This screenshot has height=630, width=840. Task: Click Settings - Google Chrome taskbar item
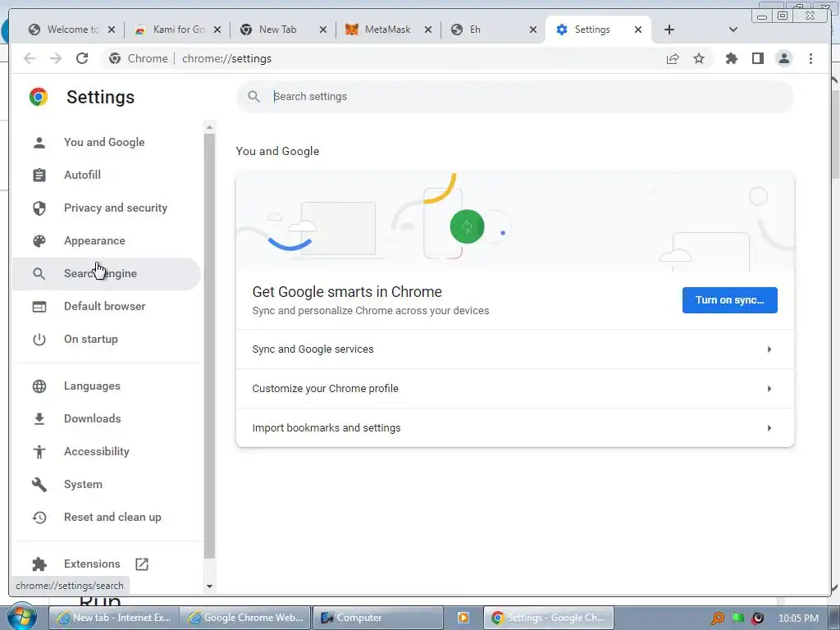pos(548,618)
